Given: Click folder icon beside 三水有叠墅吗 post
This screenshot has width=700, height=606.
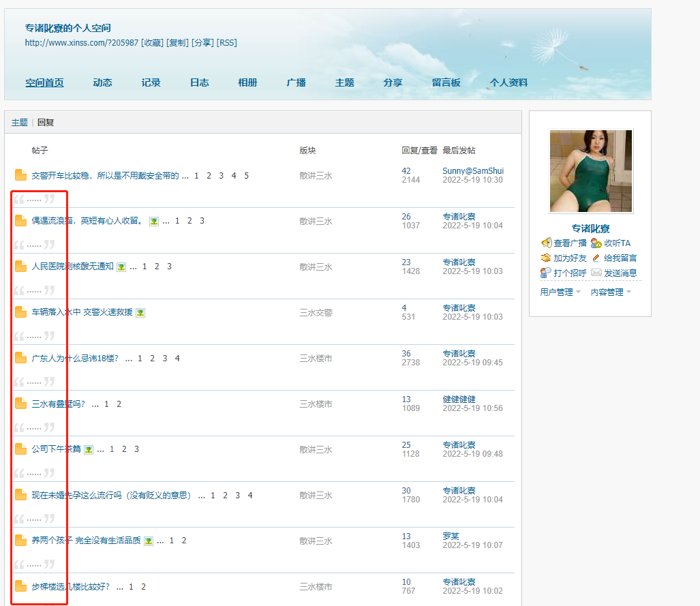Looking at the screenshot, I should [20, 404].
